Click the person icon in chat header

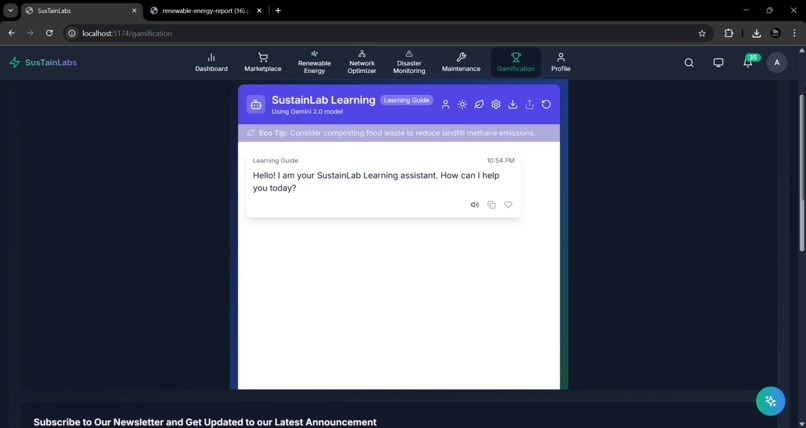pyautogui.click(x=446, y=104)
